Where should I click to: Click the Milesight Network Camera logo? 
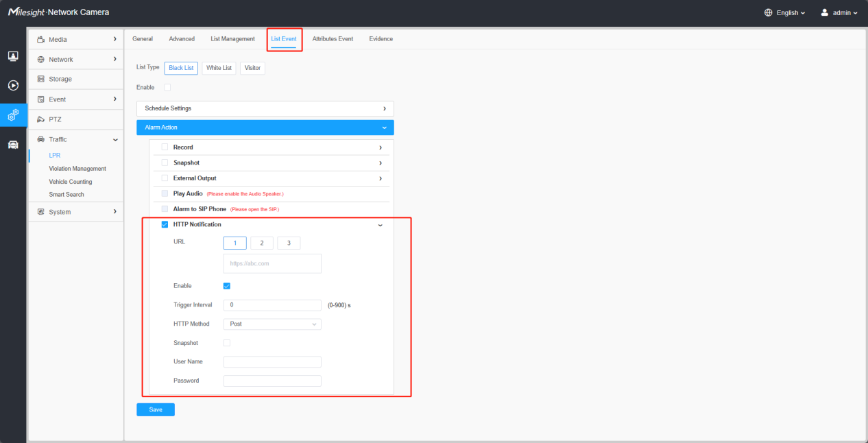click(58, 12)
